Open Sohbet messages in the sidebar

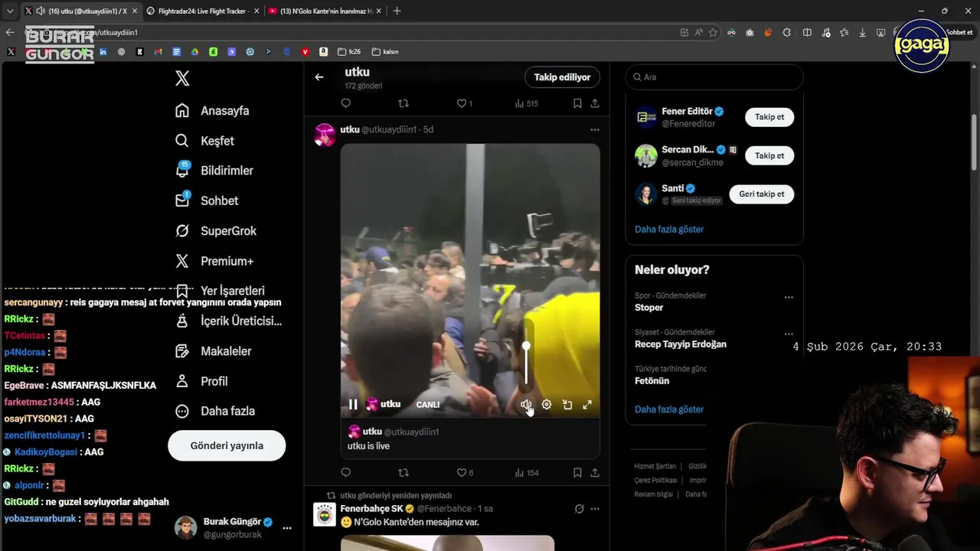click(207, 201)
